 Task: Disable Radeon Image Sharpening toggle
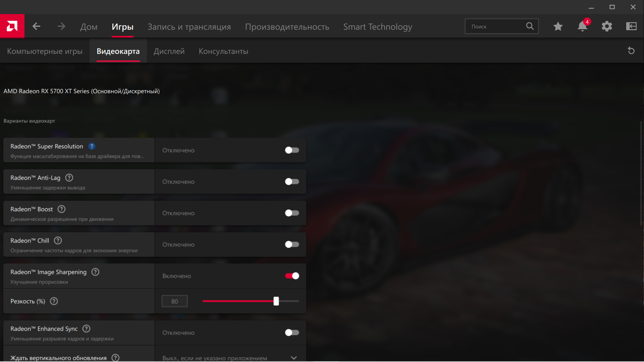pos(292,276)
